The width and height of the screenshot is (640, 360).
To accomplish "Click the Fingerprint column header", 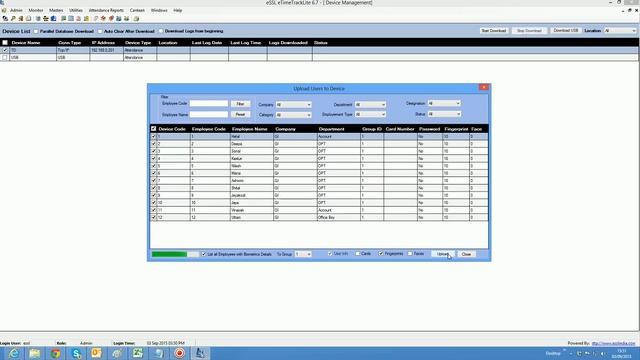I will [x=456, y=129].
